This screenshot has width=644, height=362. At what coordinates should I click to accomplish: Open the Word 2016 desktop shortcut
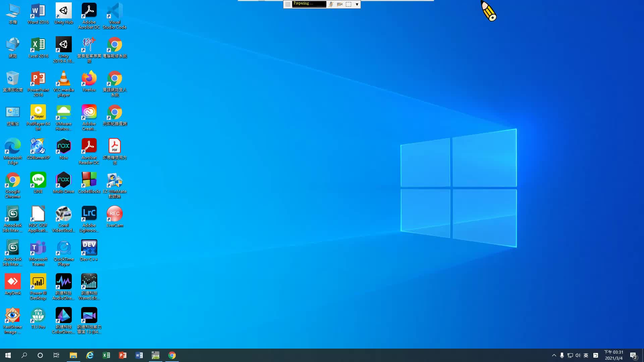(x=38, y=14)
